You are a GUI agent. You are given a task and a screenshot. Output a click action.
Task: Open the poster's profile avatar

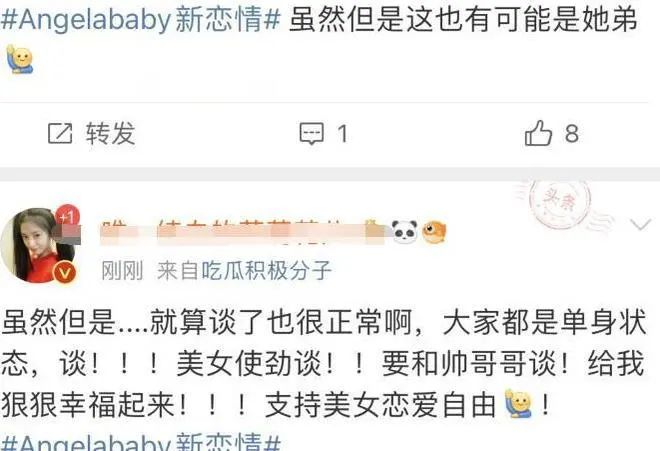click(40, 245)
